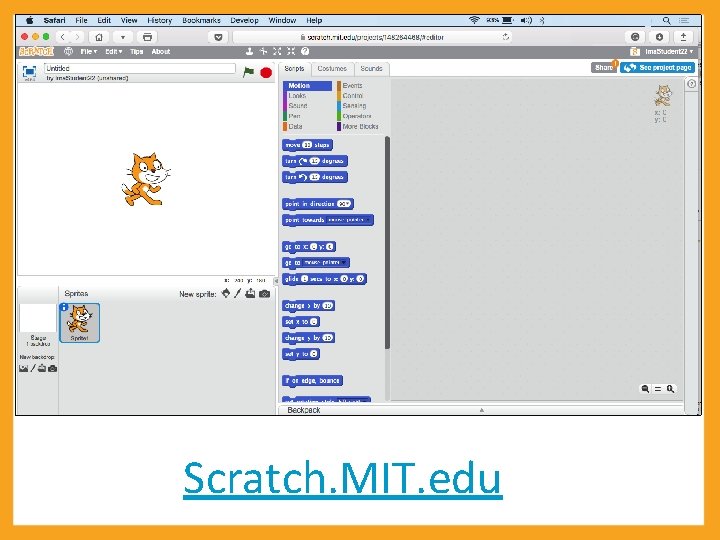Click the Block help question icon

(x=305, y=51)
